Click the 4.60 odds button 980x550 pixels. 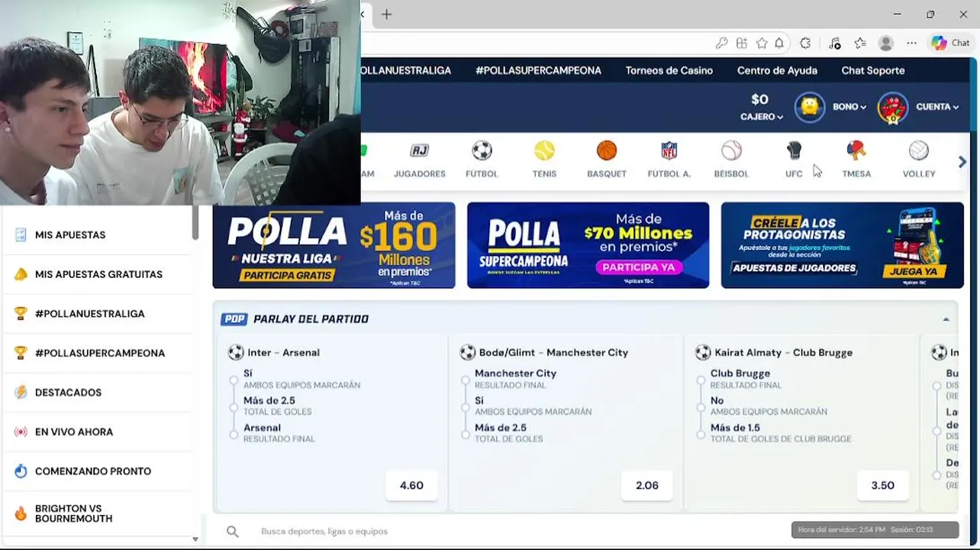pyautogui.click(x=411, y=485)
